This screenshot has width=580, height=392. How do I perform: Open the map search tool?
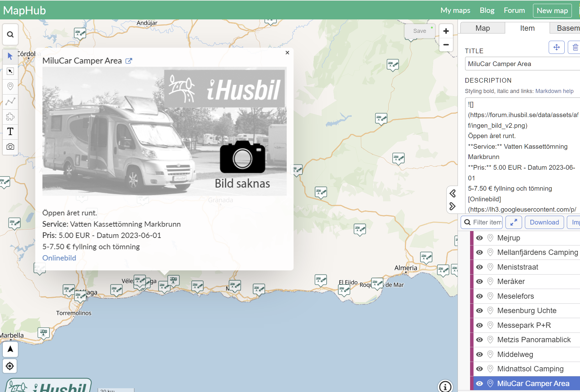click(x=10, y=34)
